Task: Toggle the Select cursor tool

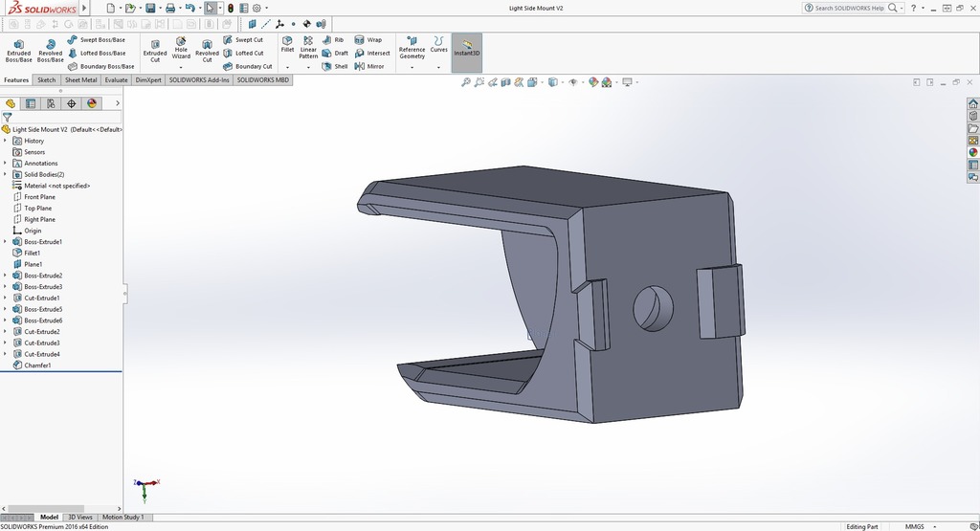Action: tap(210, 8)
